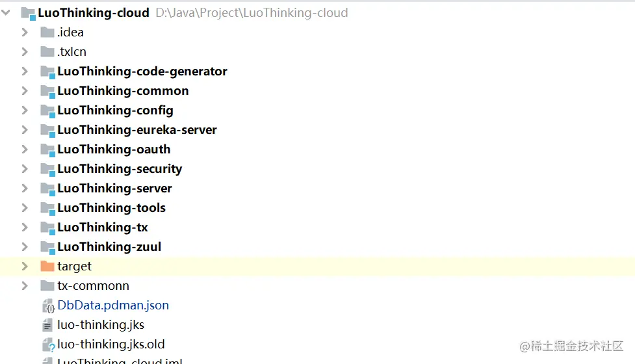This screenshot has height=364, width=635.
Task: Click the luo-thinking.jks file icon
Action: (47, 324)
